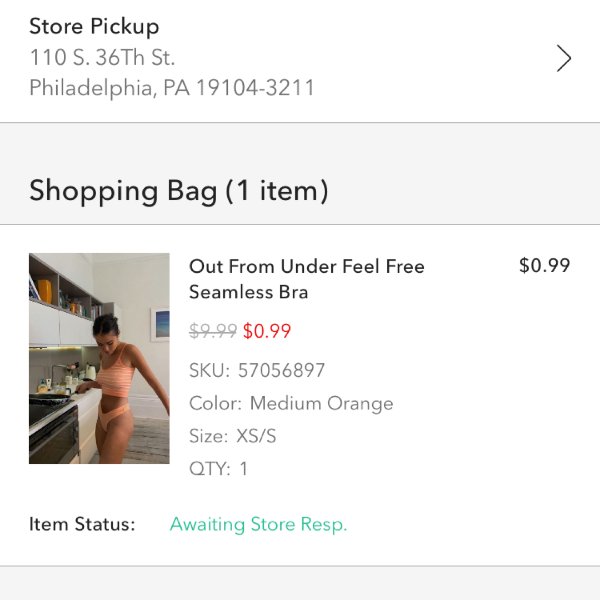Viewport: 600px width, 600px height.
Task: Tap the item total $0.99 at right
Action: tap(545, 265)
